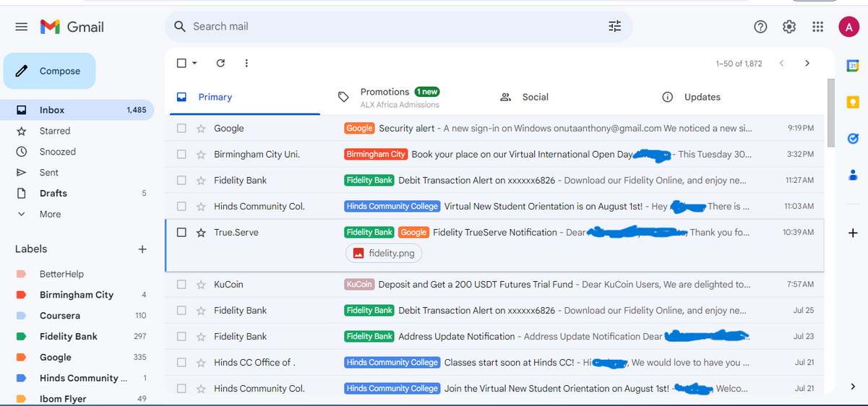Star the KuCoin email

click(201, 285)
